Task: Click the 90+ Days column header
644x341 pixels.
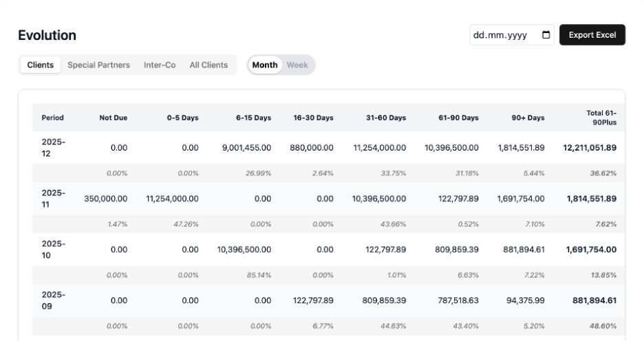Action: pyautogui.click(x=528, y=118)
